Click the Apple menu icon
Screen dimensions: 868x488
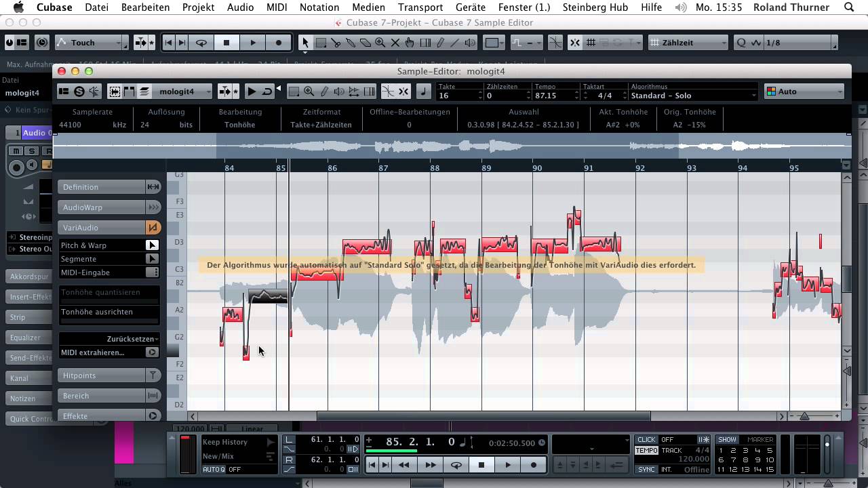pos(18,7)
